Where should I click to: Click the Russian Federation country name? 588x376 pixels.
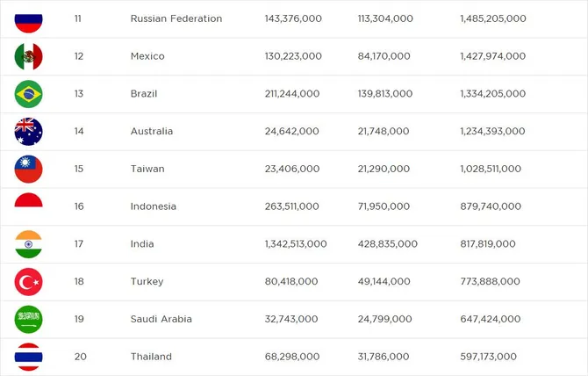pos(176,18)
